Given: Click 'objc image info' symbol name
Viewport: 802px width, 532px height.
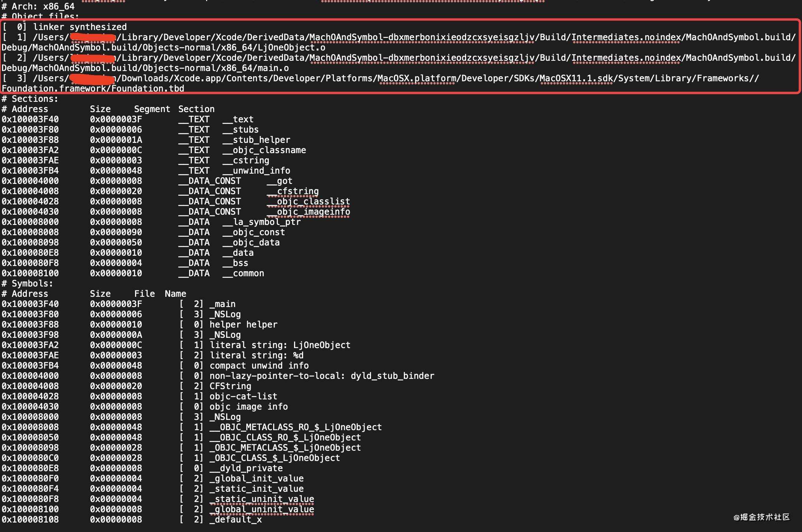Looking at the screenshot, I should [249, 406].
